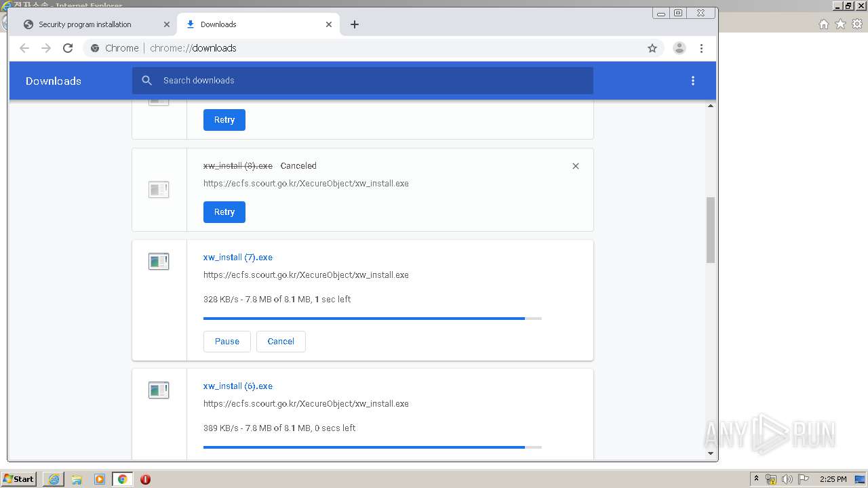Click the network tray icon
The width and height of the screenshot is (868, 488).
coord(771,479)
